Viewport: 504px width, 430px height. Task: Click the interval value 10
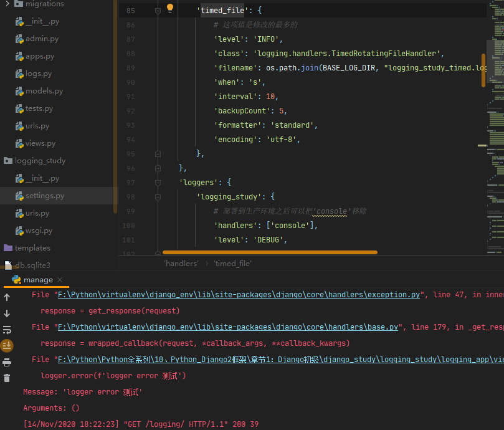point(270,97)
